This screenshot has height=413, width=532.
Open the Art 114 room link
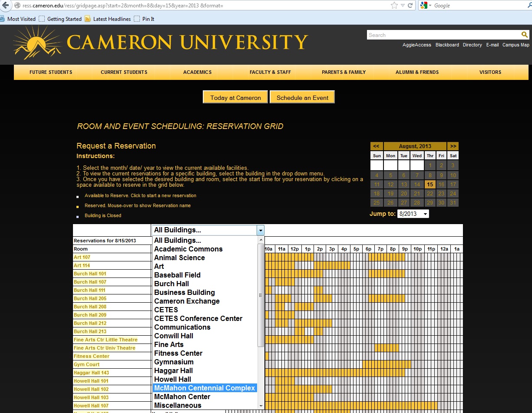[82, 265]
